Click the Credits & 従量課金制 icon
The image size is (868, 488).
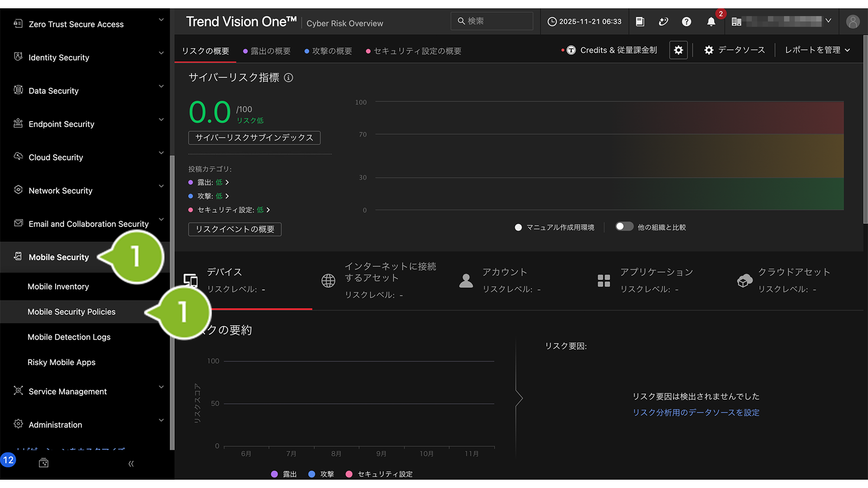coord(571,50)
